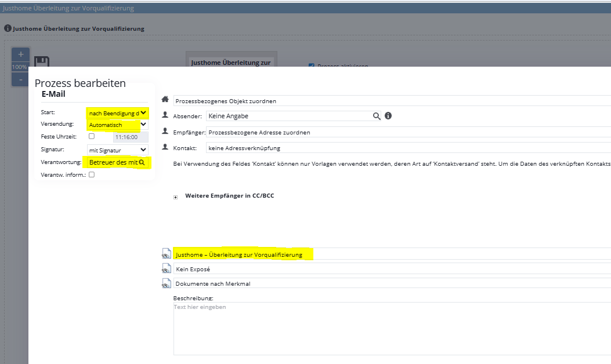Open the Signatur dropdown
This screenshot has width=611, height=364.
click(117, 150)
